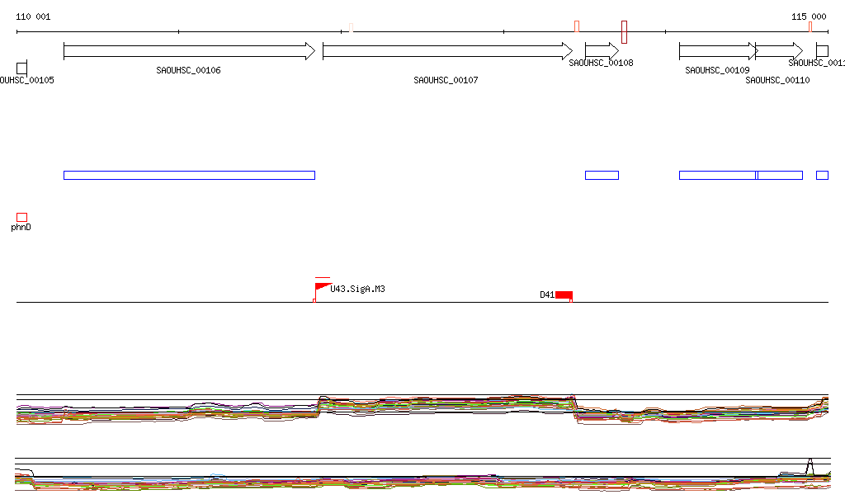This screenshot has height=504, width=845.
Task: Click the SAOUHSC_00109 label text
Action: [x=717, y=70]
